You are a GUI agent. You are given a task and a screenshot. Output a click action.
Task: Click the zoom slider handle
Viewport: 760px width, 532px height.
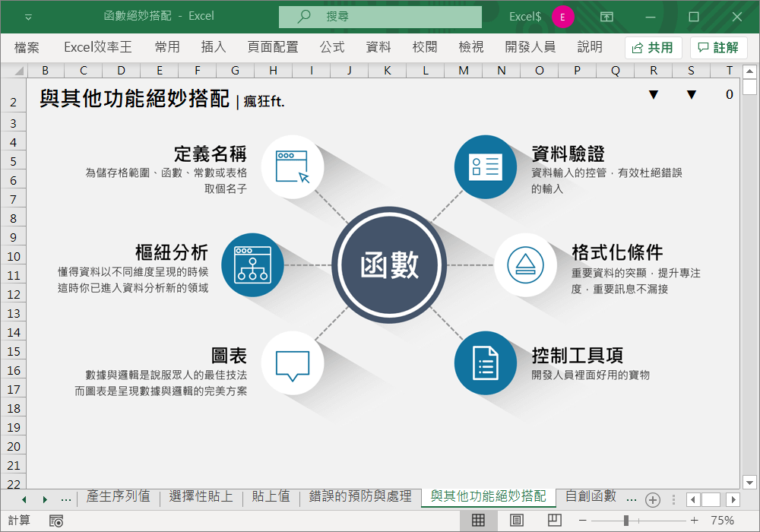[625, 521]
